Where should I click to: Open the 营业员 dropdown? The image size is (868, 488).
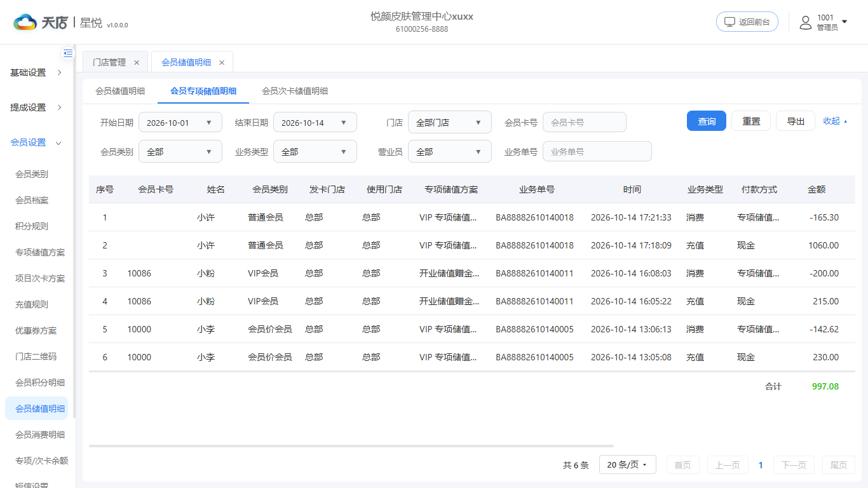point(450,152)
